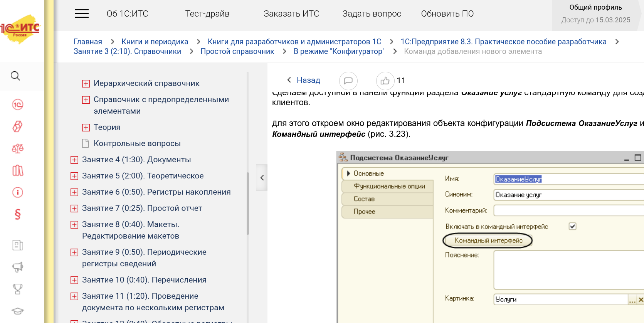Open В режиме "Конфигуратор" breadcrumb
The image size is (644, 323).
pos(339,51)
